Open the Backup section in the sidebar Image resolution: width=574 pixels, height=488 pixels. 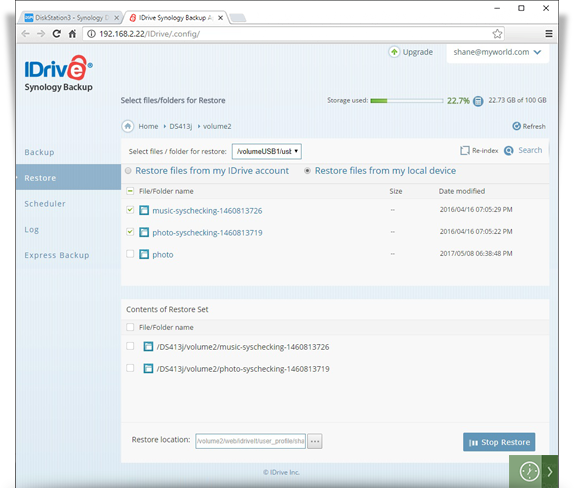40,152
